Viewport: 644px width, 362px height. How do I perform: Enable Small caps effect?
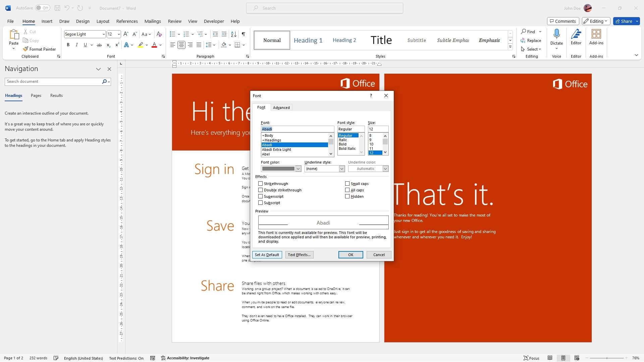(x=347, y=184)
